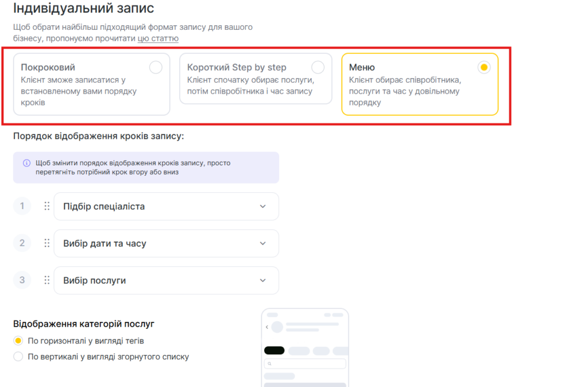Image resolution: width=588 pixels, height=387 pixels.
Task: Click step number 1 badge
Action: click(22, 206)
